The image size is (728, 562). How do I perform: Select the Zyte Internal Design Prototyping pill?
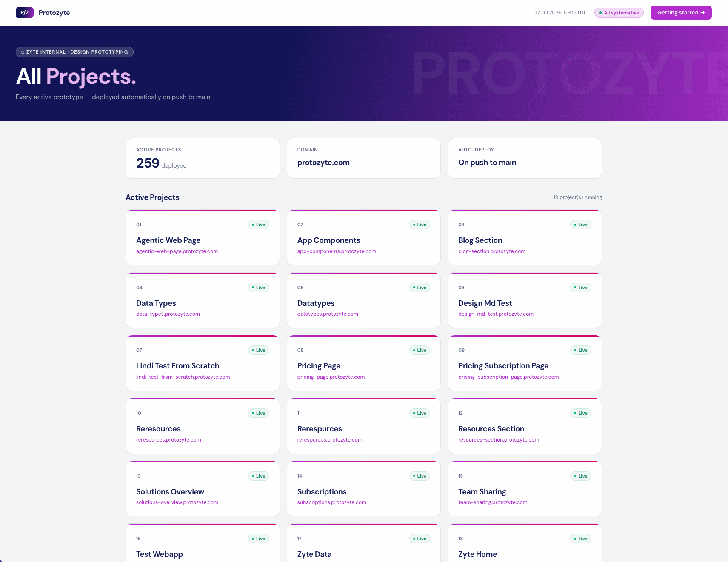[74, 52]
